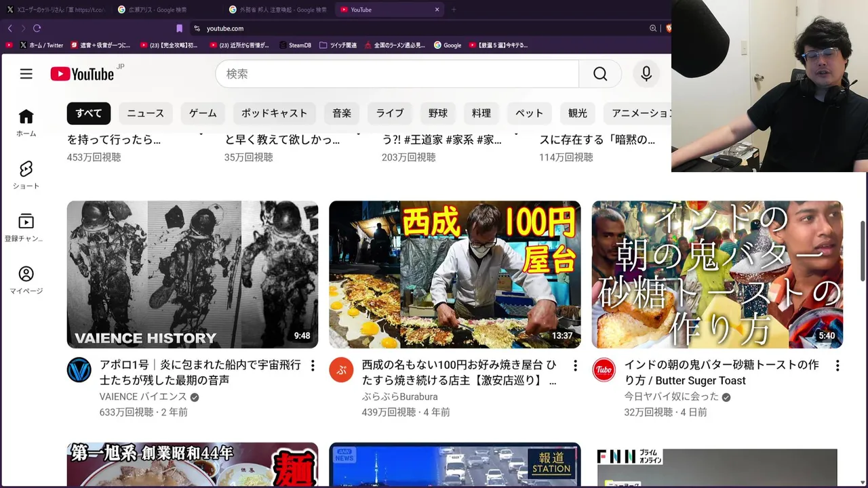Select the 野球 filter chip

tap(438, 113)
